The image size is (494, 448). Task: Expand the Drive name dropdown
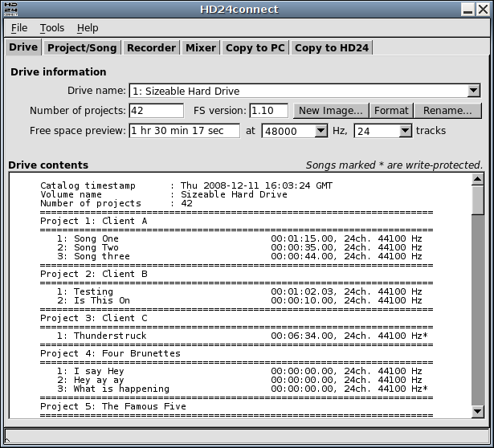tap(473, 91)
